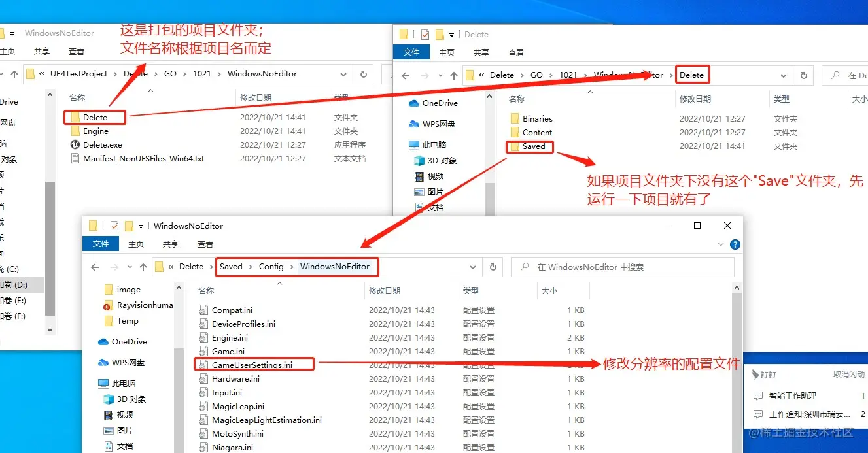Expand the address bar history dropdown

(473, 267)
